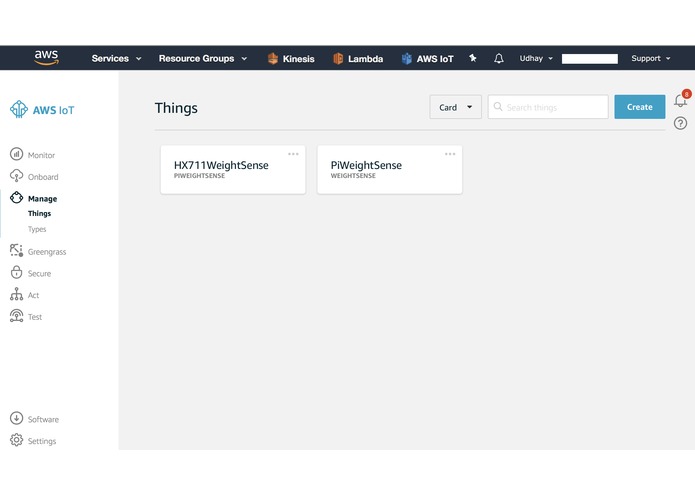Open the Kinesis shortcut
This screenshot has height=494, width=695.
click(x=291, y=58)
